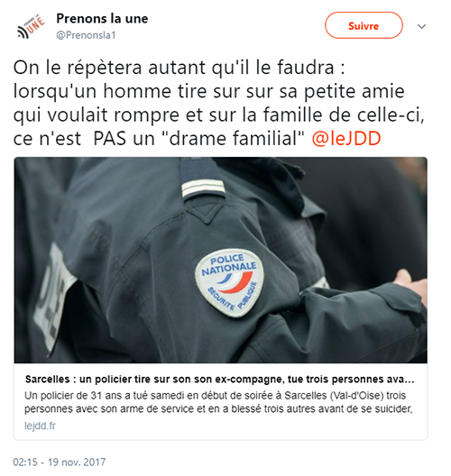Visit the lejdd.fr source link

pyautogui.click(x=40, y=426)
